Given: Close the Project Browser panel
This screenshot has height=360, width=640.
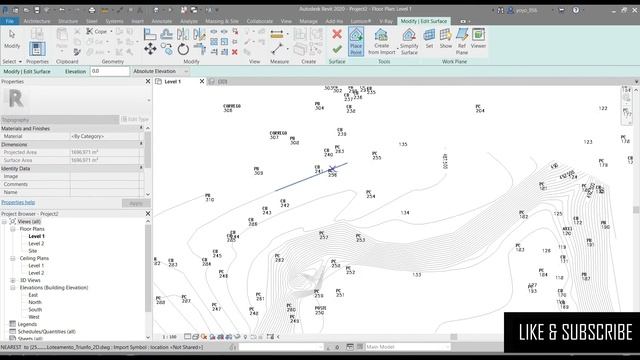Looking at the screenshot, I should (148, 213).
